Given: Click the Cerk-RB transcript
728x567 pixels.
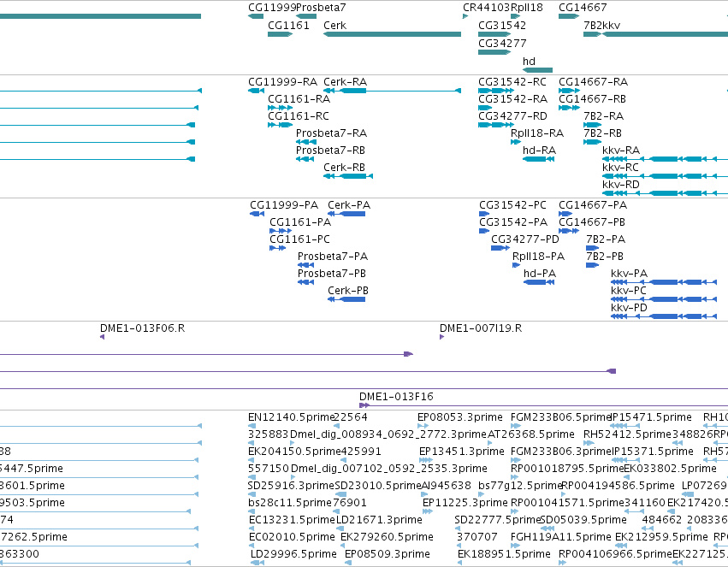Looking at the screenshot, I should click(x=348, y=176).
